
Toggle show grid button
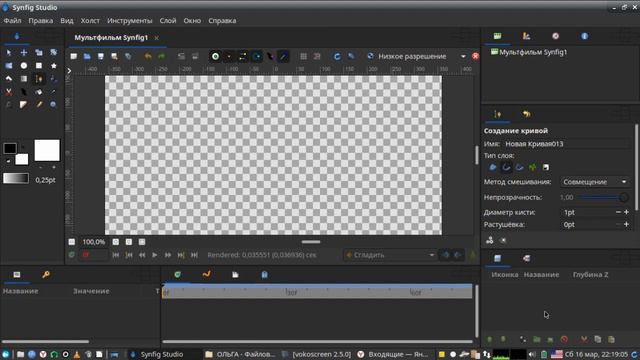(303, 56)
